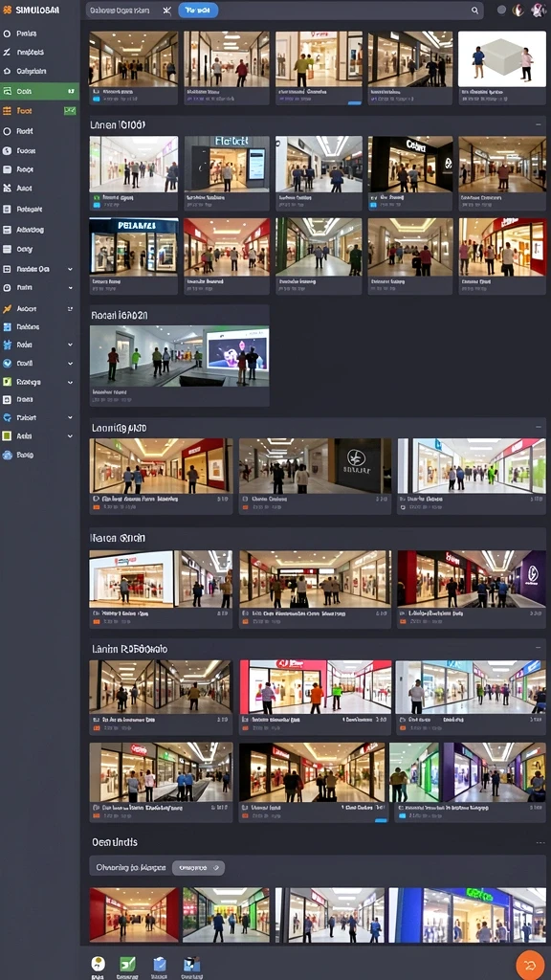Viewport: 551px width, 980px height.
Task: Open the three-dot menu of the bottom section
Action: click(540, 842)
